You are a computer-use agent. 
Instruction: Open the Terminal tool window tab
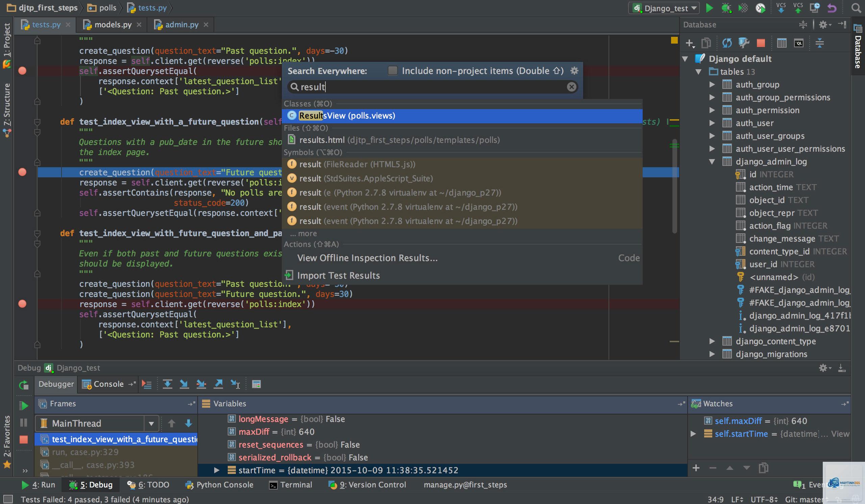click(291, 485)
